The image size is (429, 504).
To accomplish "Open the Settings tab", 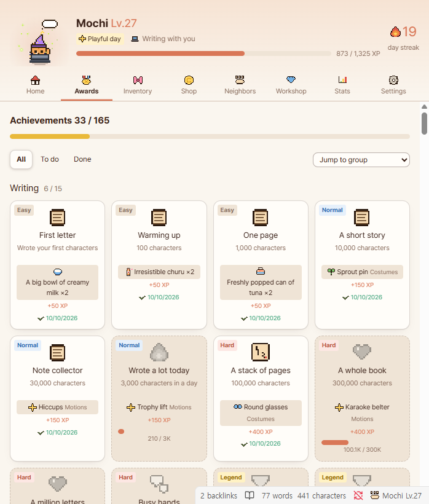I will pyautogui.click(x=393, y=85).
